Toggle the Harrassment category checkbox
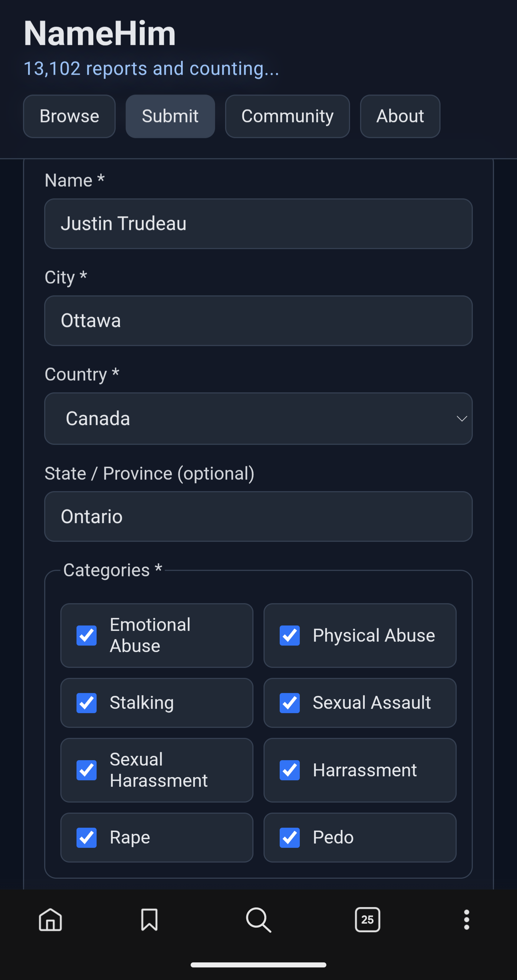This screenshot has height=980, width=517. (290, 770)
